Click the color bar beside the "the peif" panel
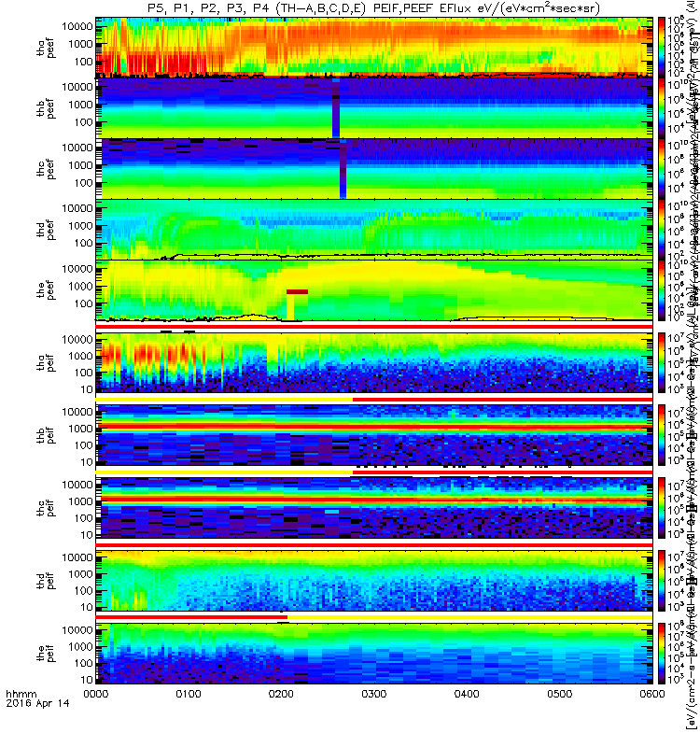This screenshot has width=700, height=747. click(662, 654)
